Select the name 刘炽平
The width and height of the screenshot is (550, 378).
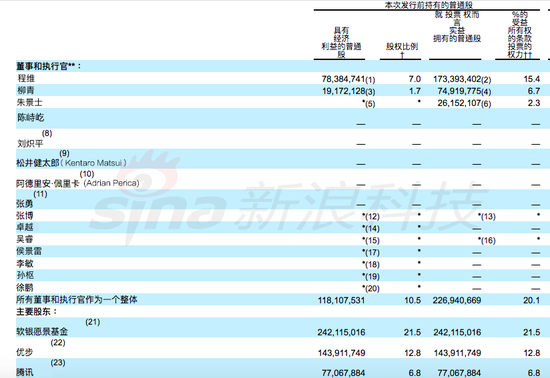click(30, 143)
